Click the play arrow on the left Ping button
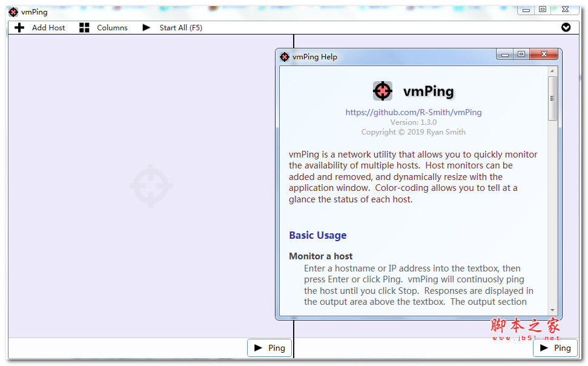Screen dimensions: 588x366 pyautogui.click(x=259, y=347)
